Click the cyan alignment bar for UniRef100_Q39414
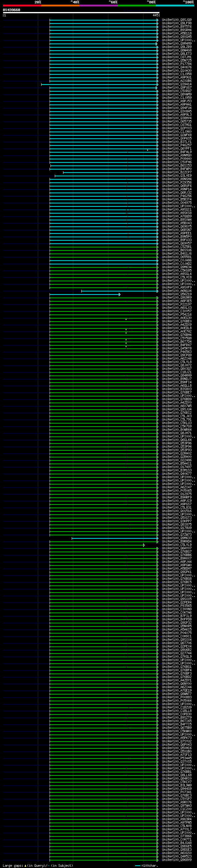The image size is (197, 868). point(100,84)
